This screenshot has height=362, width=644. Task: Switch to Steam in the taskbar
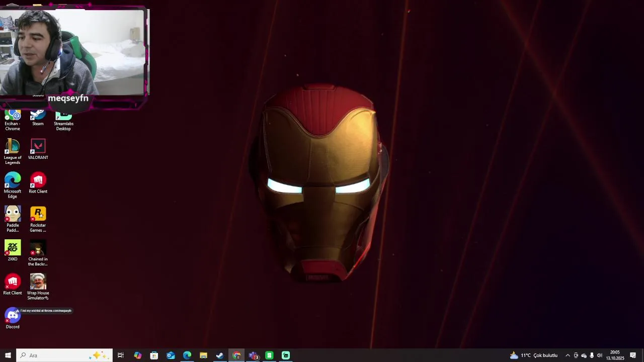point(220,355)
